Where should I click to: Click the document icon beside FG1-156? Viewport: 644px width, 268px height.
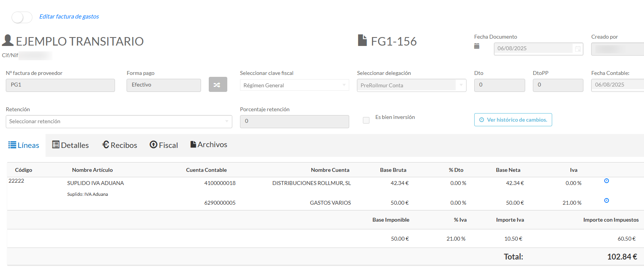click(362, 41)
